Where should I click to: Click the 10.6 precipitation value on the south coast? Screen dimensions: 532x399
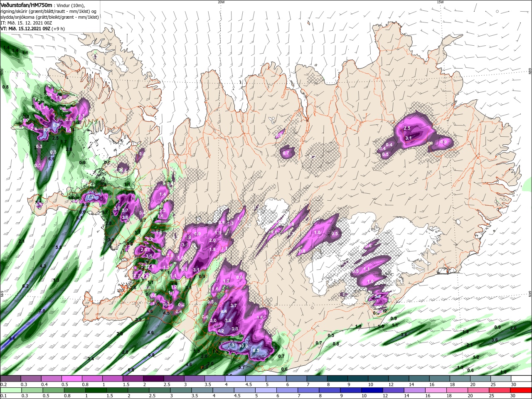(243, 346)
